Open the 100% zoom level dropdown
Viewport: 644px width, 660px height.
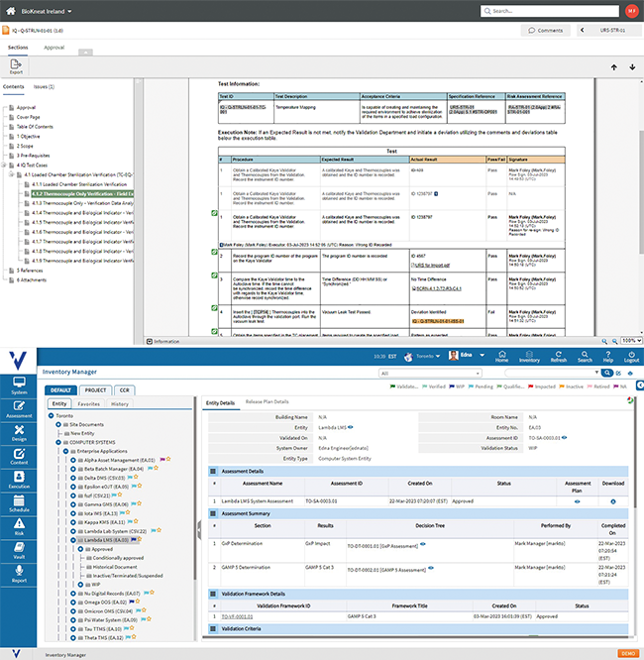click(x=632, y=341)
